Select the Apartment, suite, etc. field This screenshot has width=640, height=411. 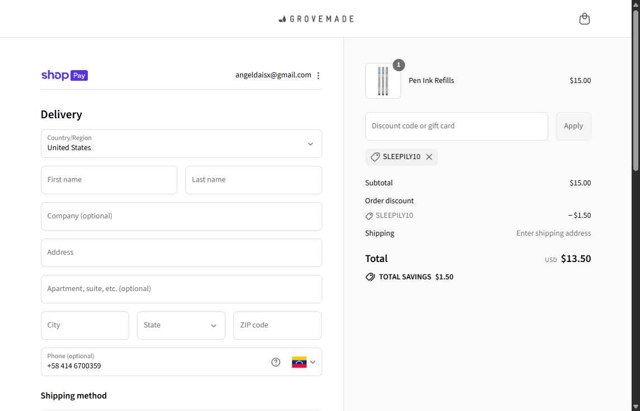click(x=181, y=289)
